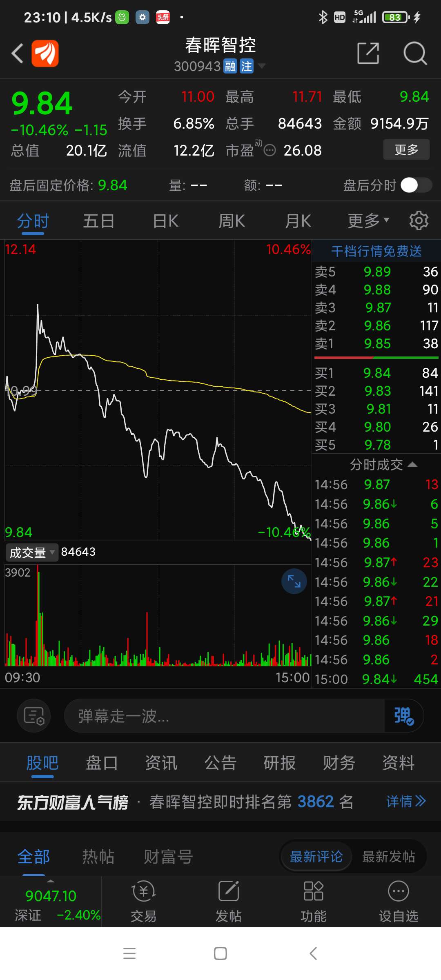The height and width of the screenshot is (980, 441).
Task: Tap 买5 9.78 order book row
Action: point(376,445)
